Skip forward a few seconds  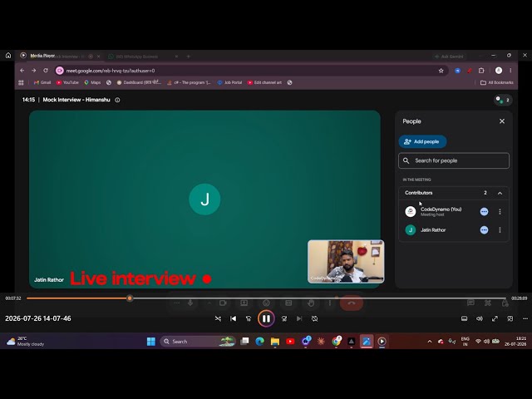point(284,318)
